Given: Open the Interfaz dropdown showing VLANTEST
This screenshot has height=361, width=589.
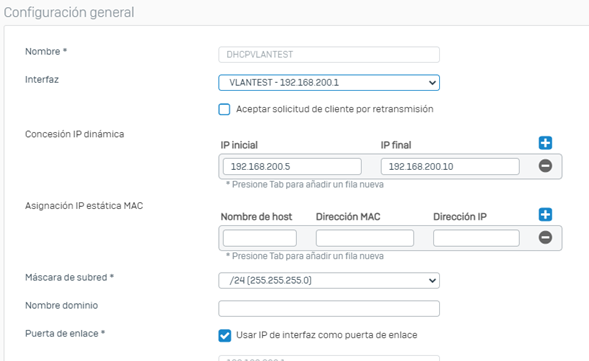Looking at the screenshot, I should click(329, 83).
